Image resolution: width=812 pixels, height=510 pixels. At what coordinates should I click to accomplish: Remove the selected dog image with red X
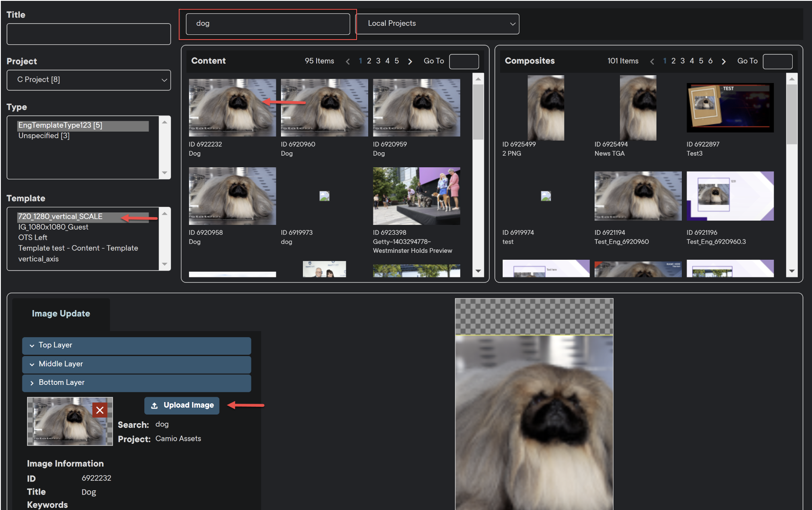100,410
